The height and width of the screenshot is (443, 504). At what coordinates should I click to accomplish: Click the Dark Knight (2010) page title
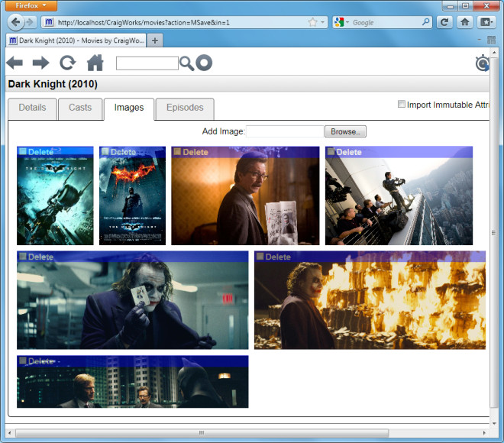(53, 84)
